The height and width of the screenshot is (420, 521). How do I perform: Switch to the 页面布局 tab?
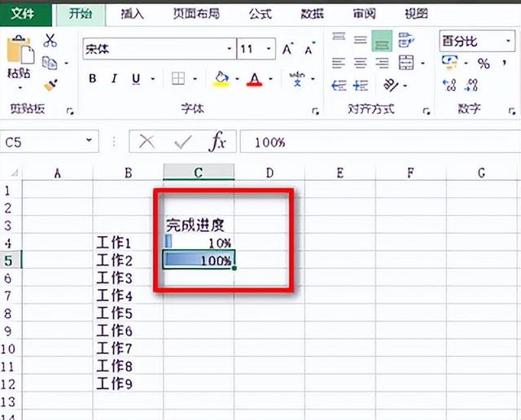[196, 14]
